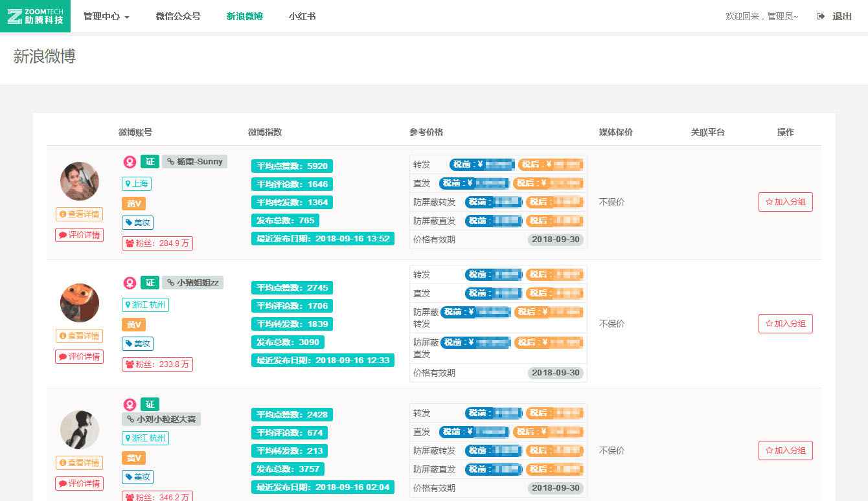Add the 杨霞-Sunny row to a group via 加入分组

[785, 202]
